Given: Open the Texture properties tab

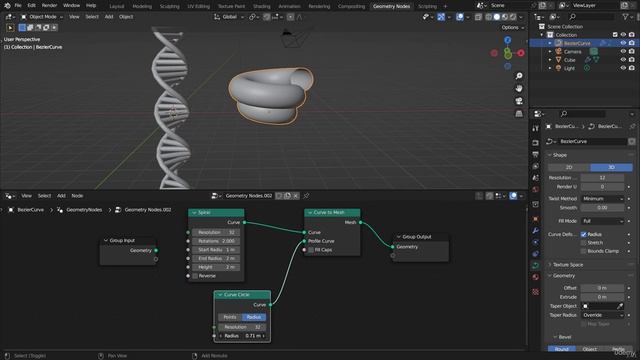Looking at the screenshot, I should 536,291.
